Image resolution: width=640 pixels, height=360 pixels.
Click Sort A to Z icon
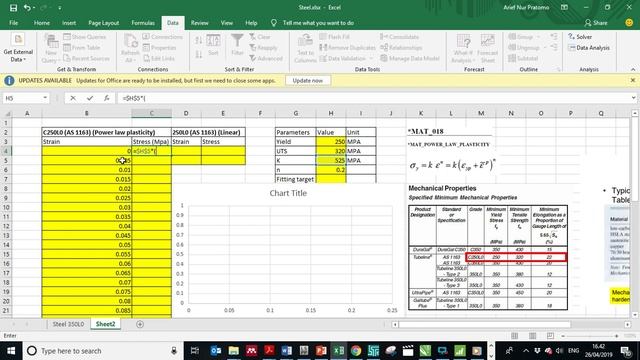[199, 40]
